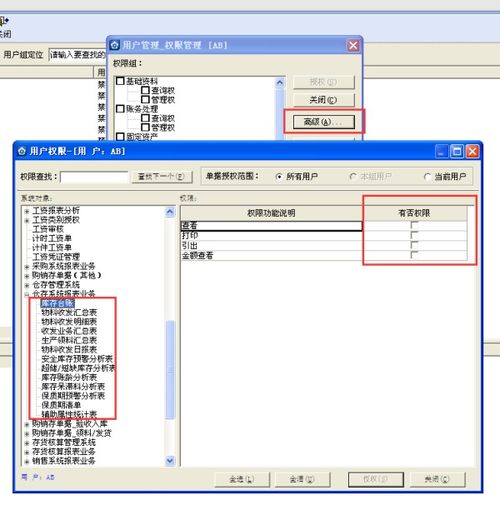The width and height of the screenshot is (500, 510).
Task: Expand the 采购系统报表业务 node
Action: pos(27,267)
